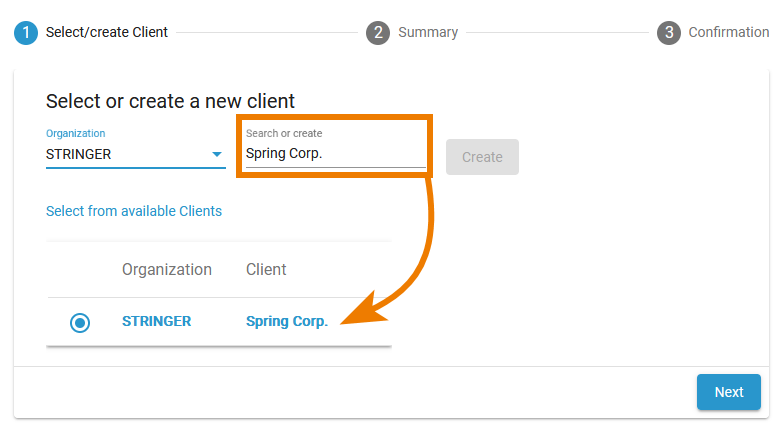784x433 pixels.
Task: Click the small blue Organization label above selector
Action: pos(75,133)
